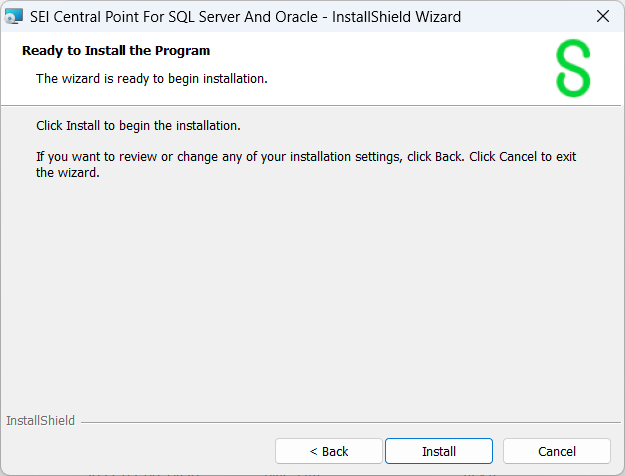Viewport: 625px width, 476px height.
Task: Click the "If you want to review" paragraph start
Action: [88, 157]
